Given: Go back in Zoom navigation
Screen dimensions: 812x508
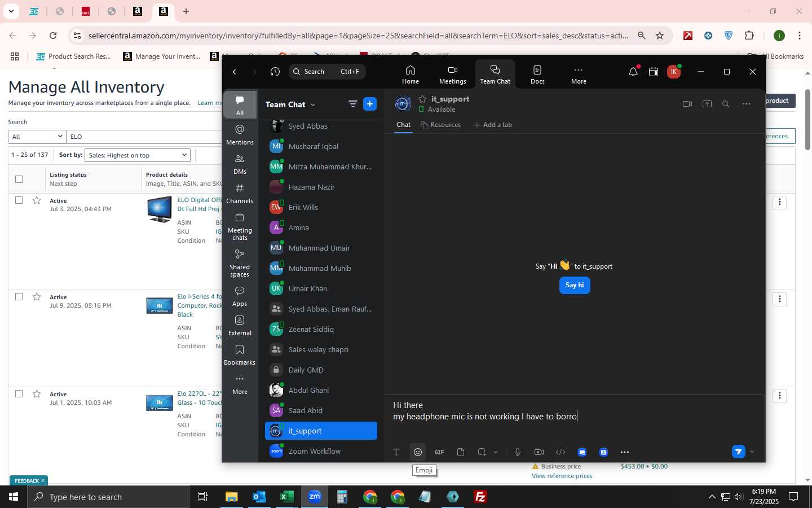Looking at the screenshot, I should [235, 72].
